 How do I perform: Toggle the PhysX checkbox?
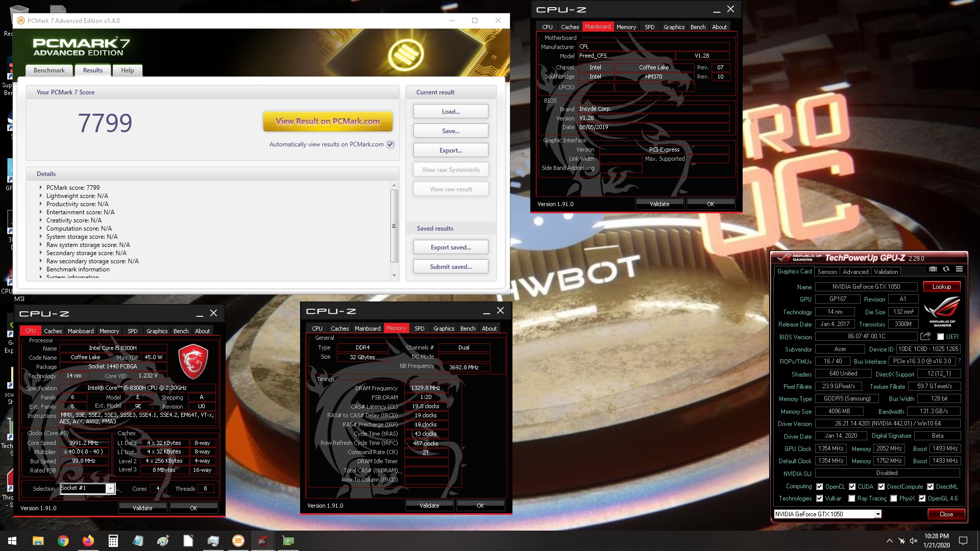(x=893, y=498)
